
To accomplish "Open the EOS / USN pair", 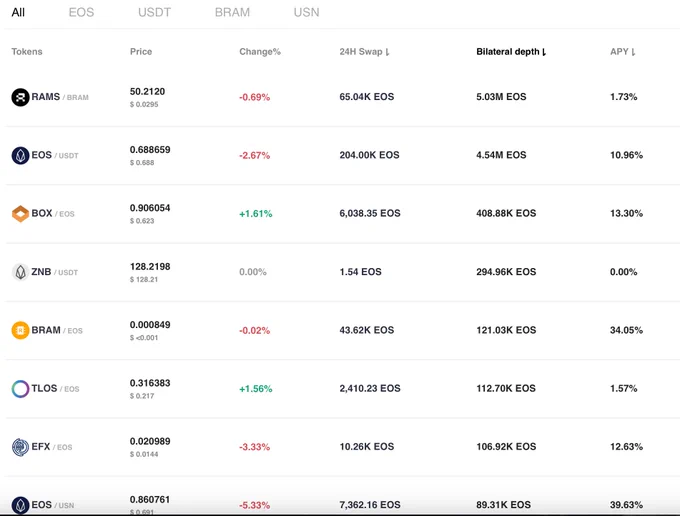I will 52,505.
